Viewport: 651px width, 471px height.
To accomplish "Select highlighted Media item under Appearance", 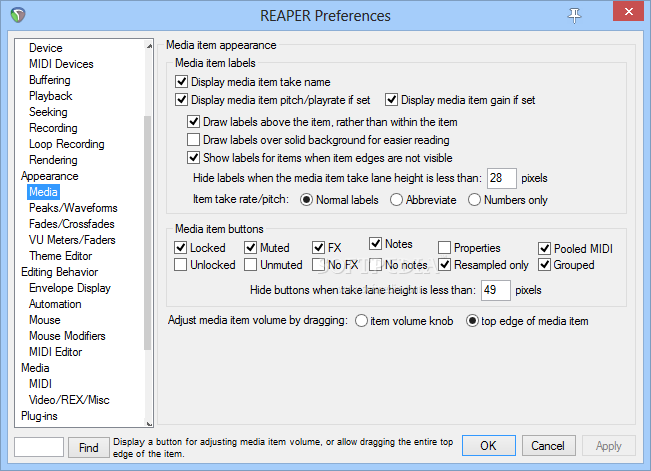I will (43, 192).
